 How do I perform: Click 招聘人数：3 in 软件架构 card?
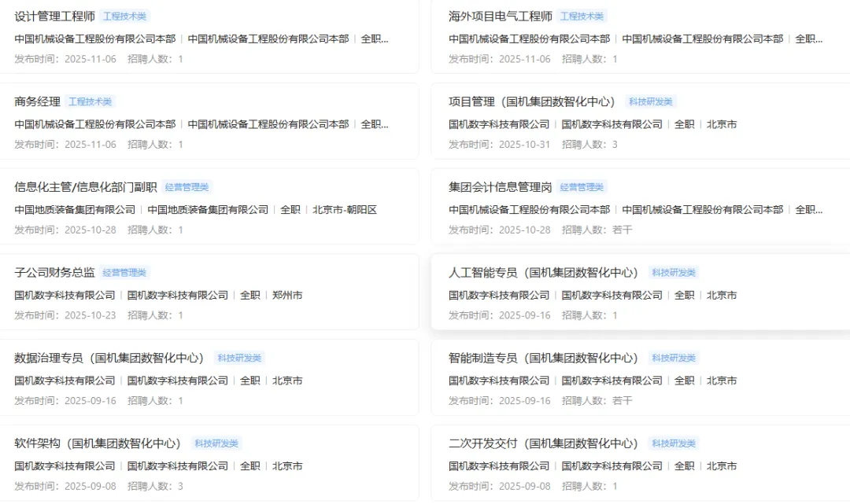[155, 486]
